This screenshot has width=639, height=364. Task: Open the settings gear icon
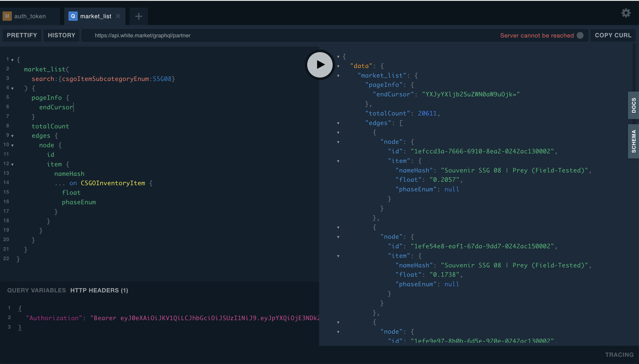[x=626, y=13]
